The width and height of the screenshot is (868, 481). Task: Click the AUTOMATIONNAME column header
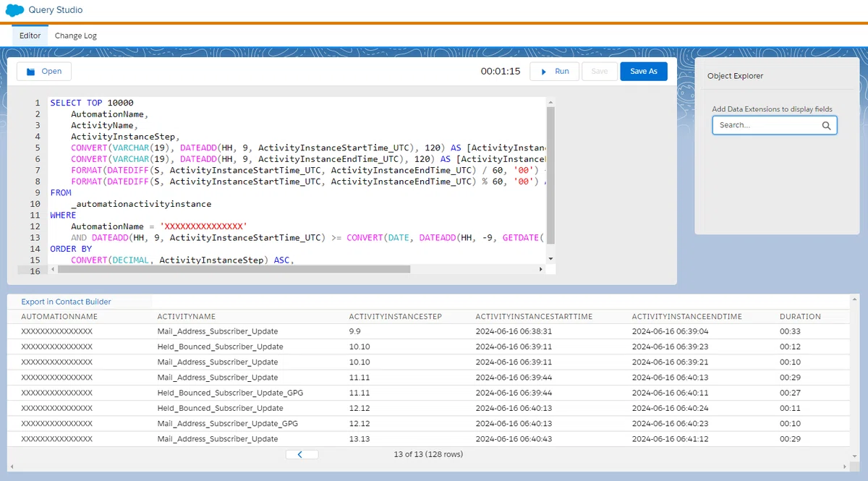click(59, 317)
